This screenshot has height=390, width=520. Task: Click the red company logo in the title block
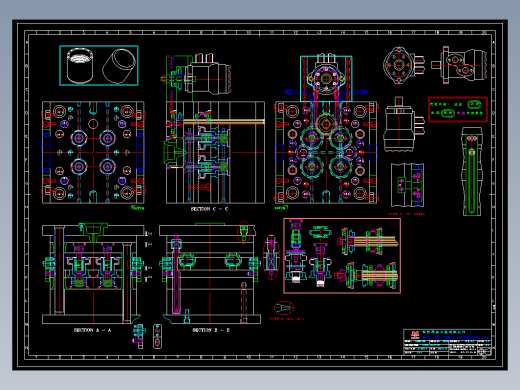415,335
